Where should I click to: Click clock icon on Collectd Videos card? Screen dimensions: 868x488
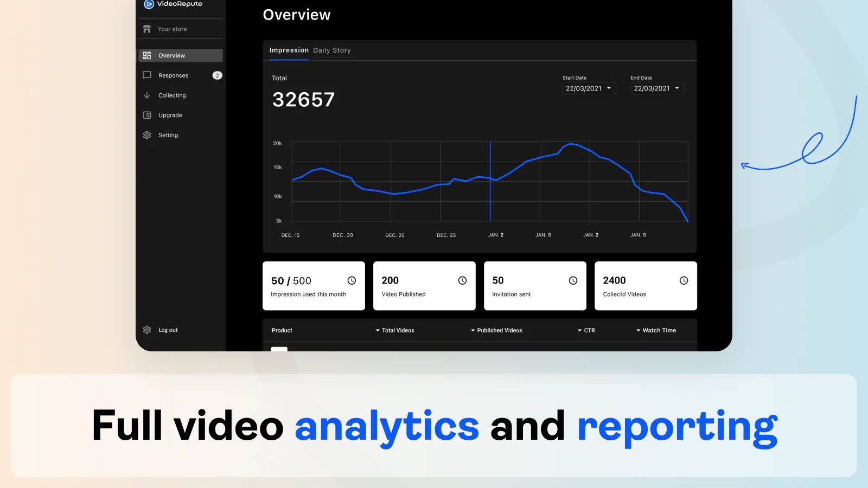tap(684, 280)
